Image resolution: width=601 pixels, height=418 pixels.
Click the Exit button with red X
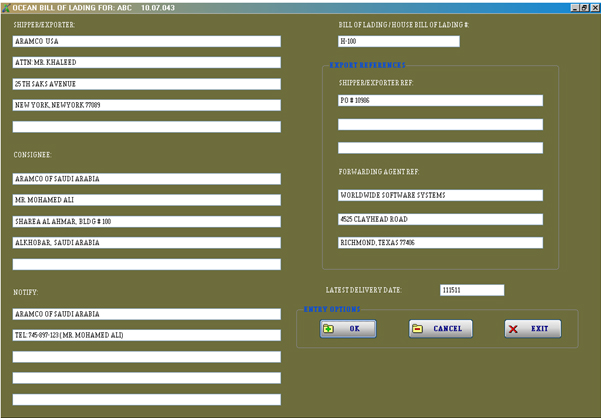[x=532, y=328]
